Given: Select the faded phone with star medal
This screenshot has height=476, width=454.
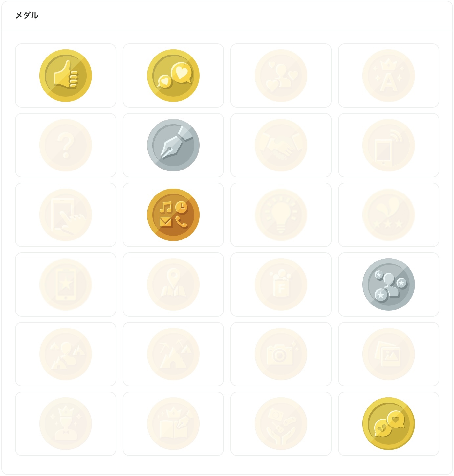Looking at the screenshot, I should [x=66, y=284].
